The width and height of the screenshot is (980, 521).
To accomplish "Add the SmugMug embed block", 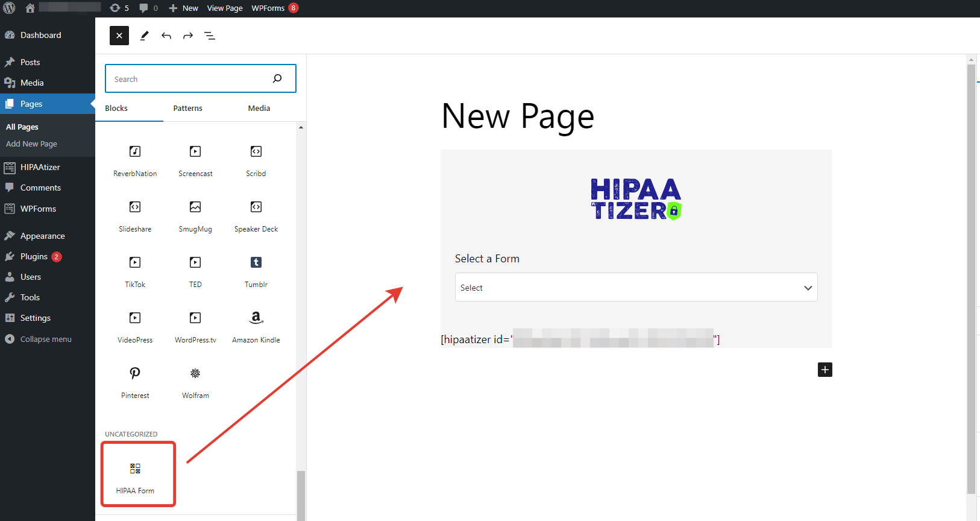I will click(x=195, y=215).
